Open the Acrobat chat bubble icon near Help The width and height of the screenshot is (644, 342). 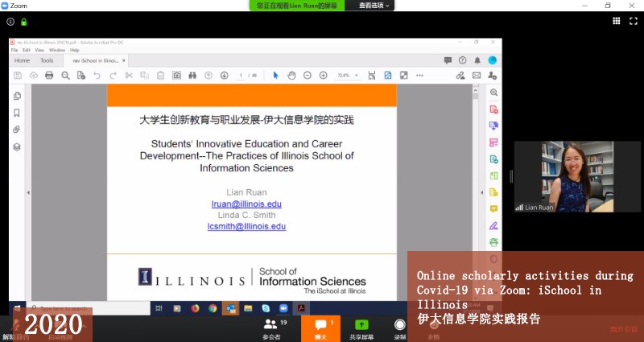pos(448,60)
